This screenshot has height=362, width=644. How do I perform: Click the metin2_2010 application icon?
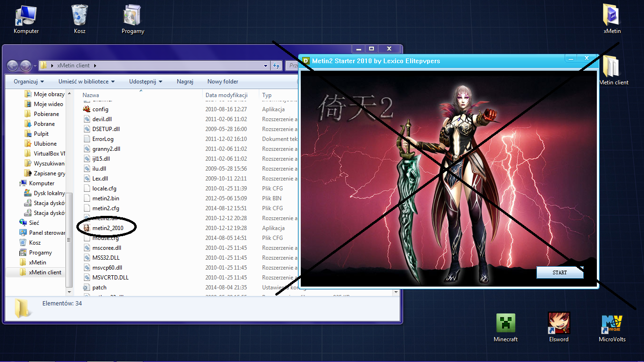86,228
